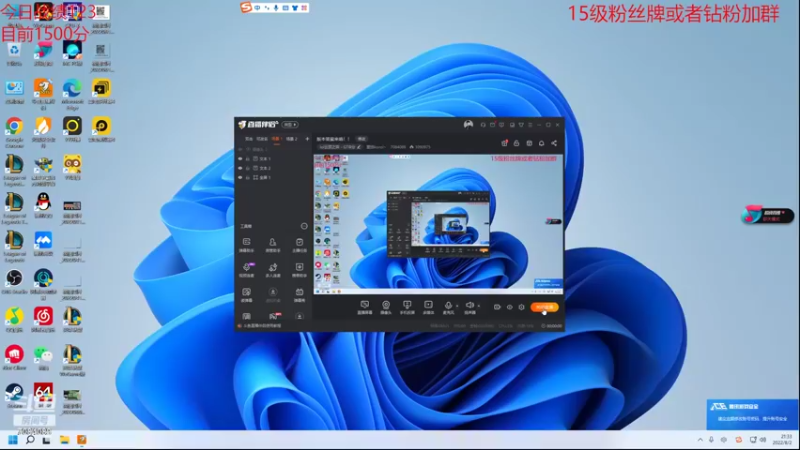Click the bell notification icon above preview
Screen dimensions: 800x450
541,143
